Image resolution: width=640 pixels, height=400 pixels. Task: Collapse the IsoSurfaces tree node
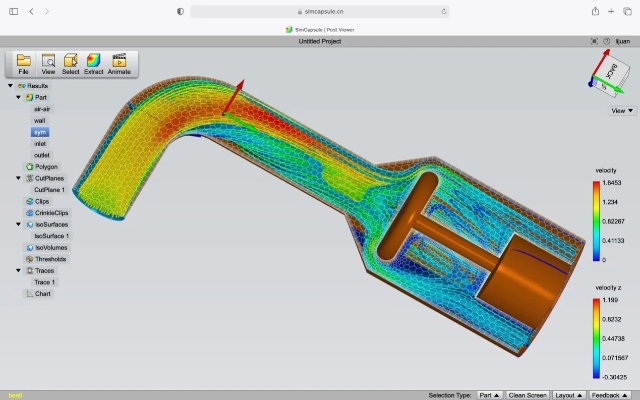pos(18,224)
